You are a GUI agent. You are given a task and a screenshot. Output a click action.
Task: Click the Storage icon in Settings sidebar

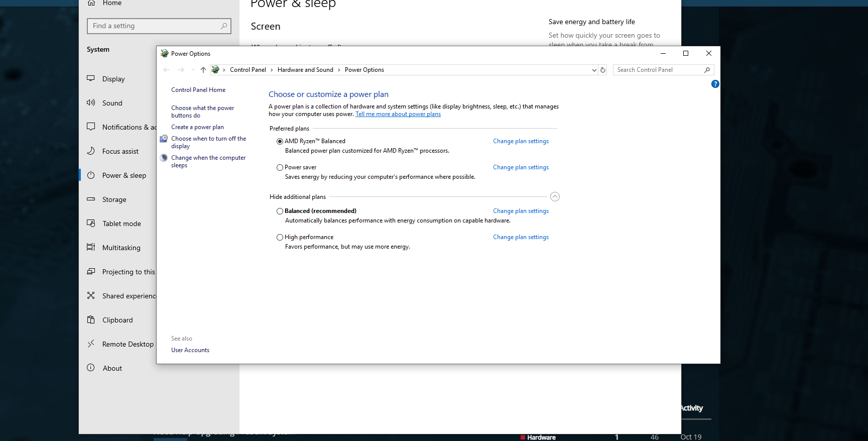point(91,199)
